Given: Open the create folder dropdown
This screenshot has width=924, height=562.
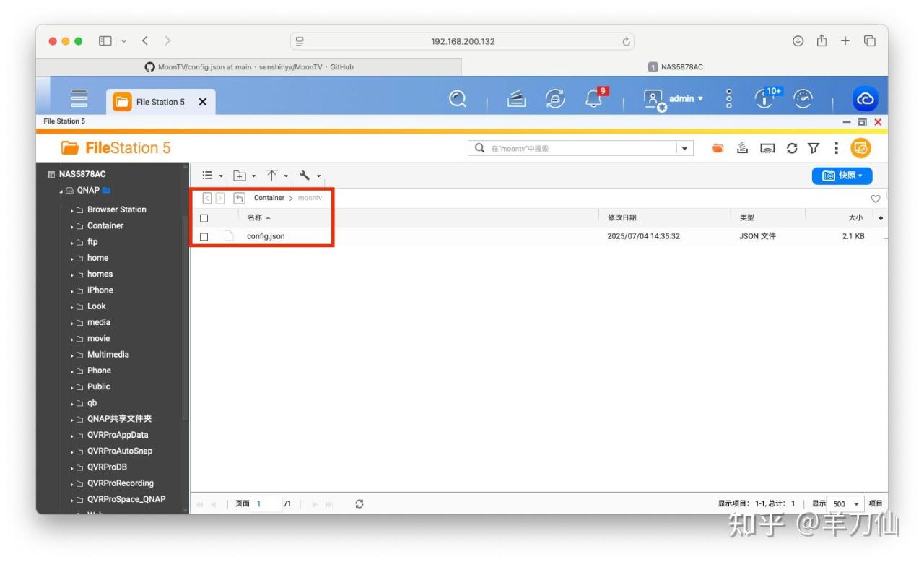Looking at the screenshot, I should click(x=244, y=176).
